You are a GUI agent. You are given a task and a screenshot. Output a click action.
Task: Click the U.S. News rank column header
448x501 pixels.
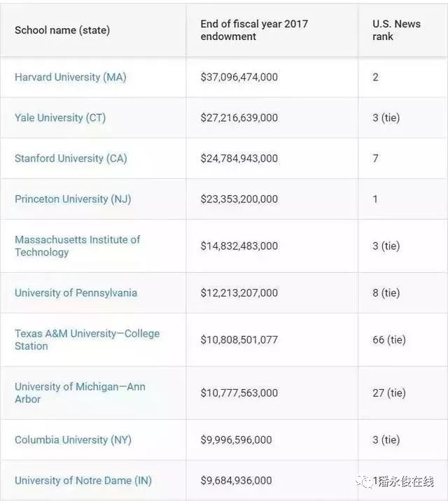(x=395, y=30)
